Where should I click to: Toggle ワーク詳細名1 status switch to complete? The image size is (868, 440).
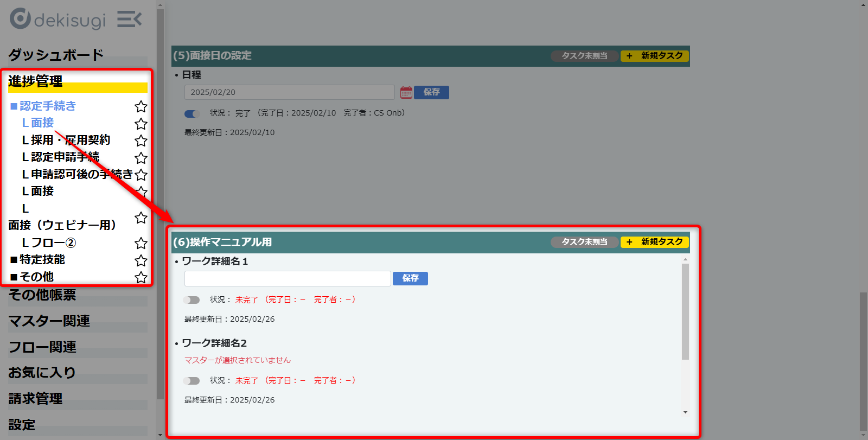pyautogui.click(x=192, y=300)
